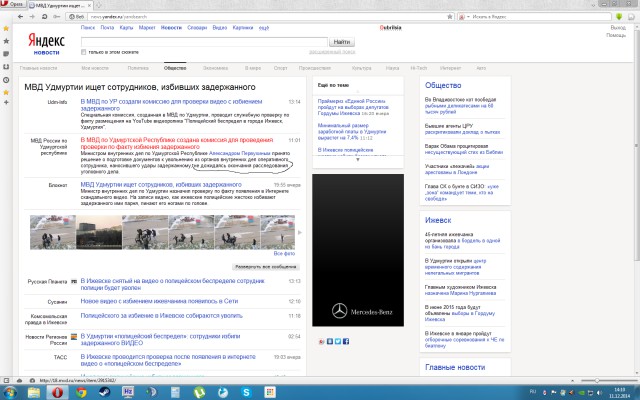The width and height of the screenshot is (640, 400).
Task: Open a new tab with plus button
Action: 98,5
